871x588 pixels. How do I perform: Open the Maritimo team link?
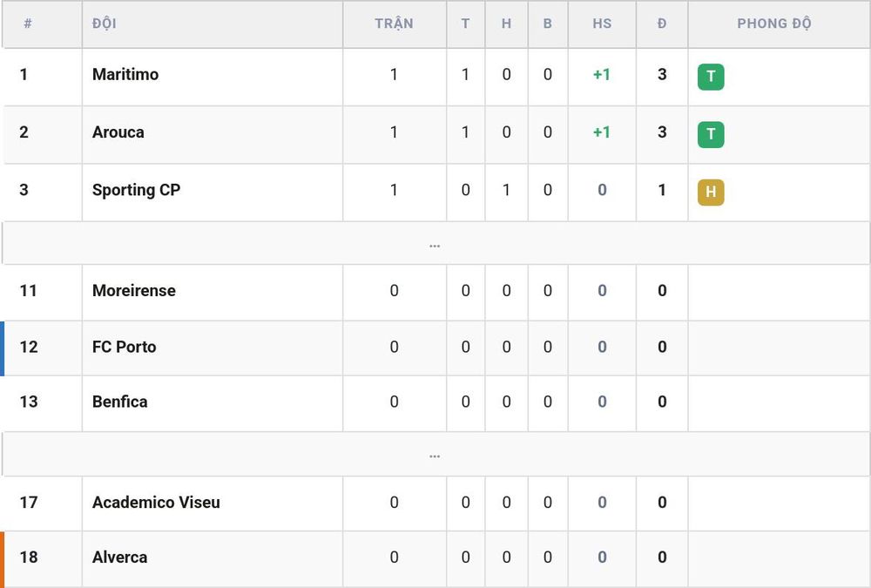125,74
